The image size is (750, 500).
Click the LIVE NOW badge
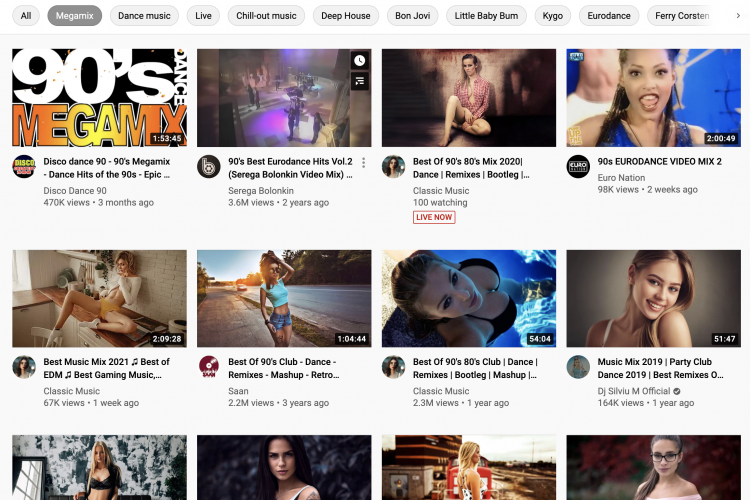(x=434, y=217)
